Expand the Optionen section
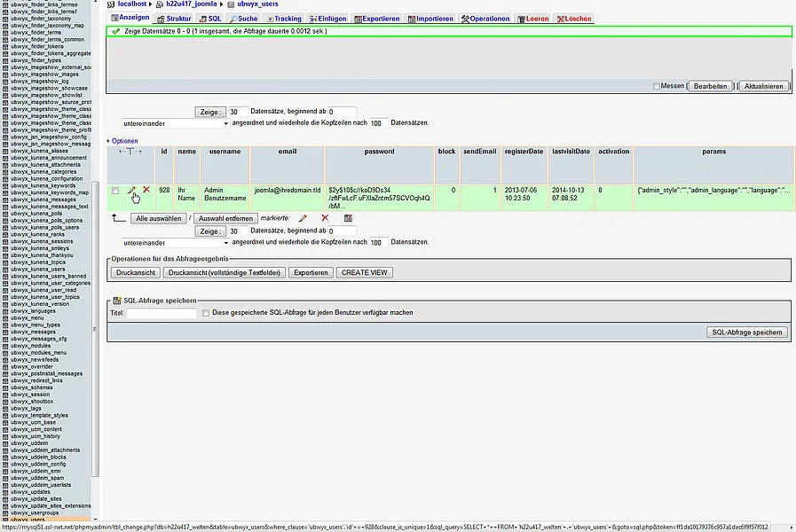 pos(123,141)
